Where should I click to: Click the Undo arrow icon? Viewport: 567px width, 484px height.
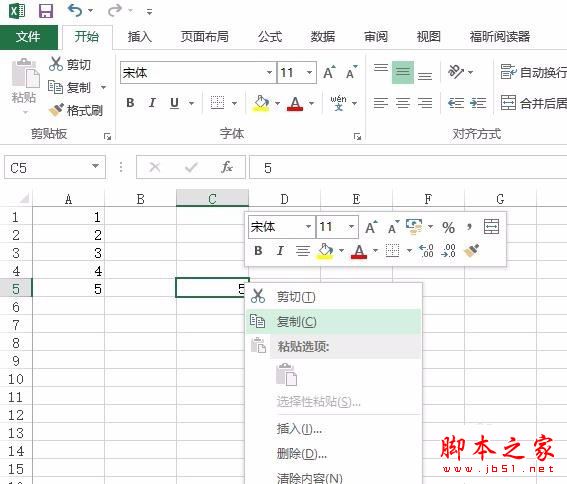[75, 10]
